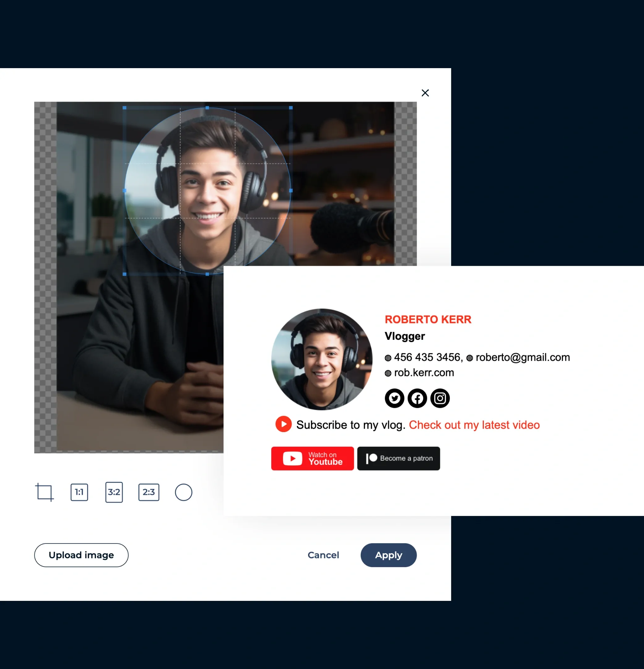Enable 3:2 aspect ratio constraint
644x669 pixels.
tap(113, 492)
